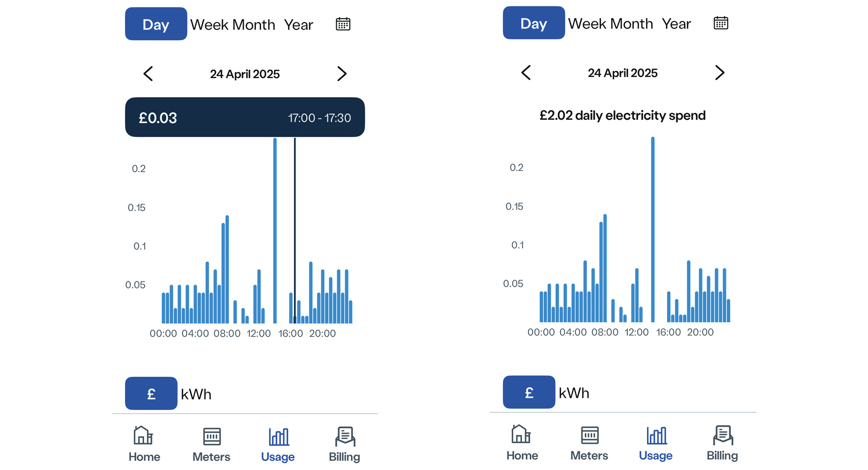The width and height of the screenshot is (868, 470).
Task: Advance to the next day using the right arrow
Action: point(342,74)
